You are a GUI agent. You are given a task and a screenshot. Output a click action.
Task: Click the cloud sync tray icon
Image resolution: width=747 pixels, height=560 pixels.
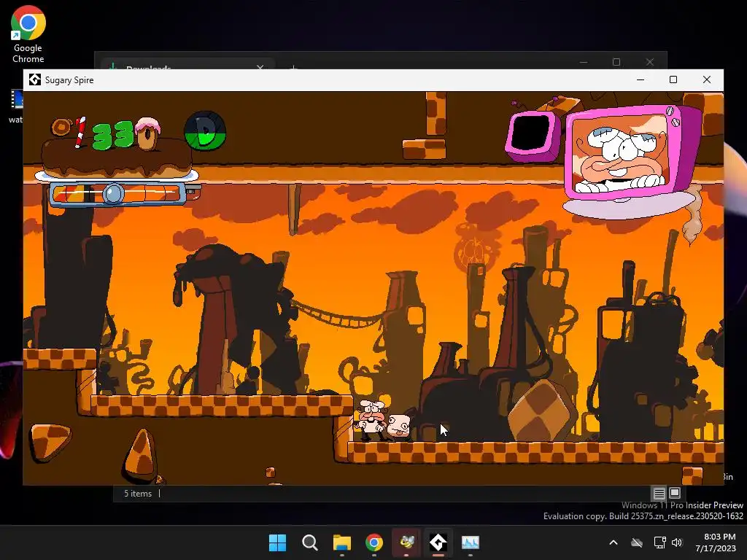(637, 542)
